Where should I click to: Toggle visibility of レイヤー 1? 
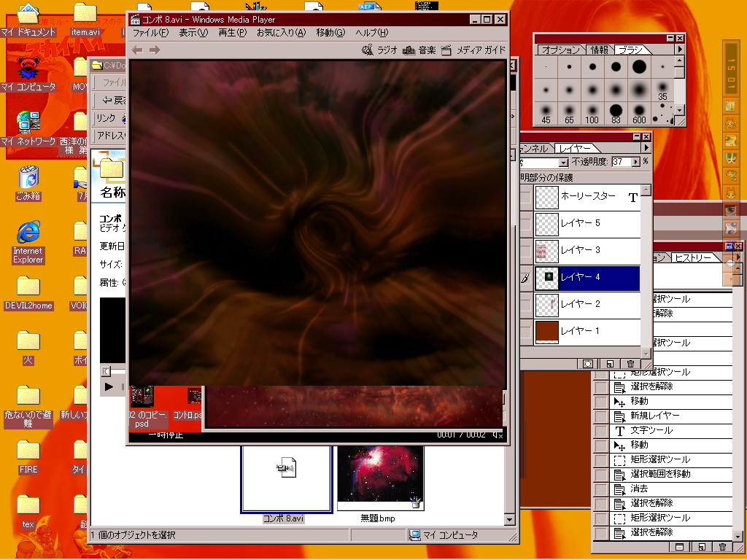coord(526,332)
